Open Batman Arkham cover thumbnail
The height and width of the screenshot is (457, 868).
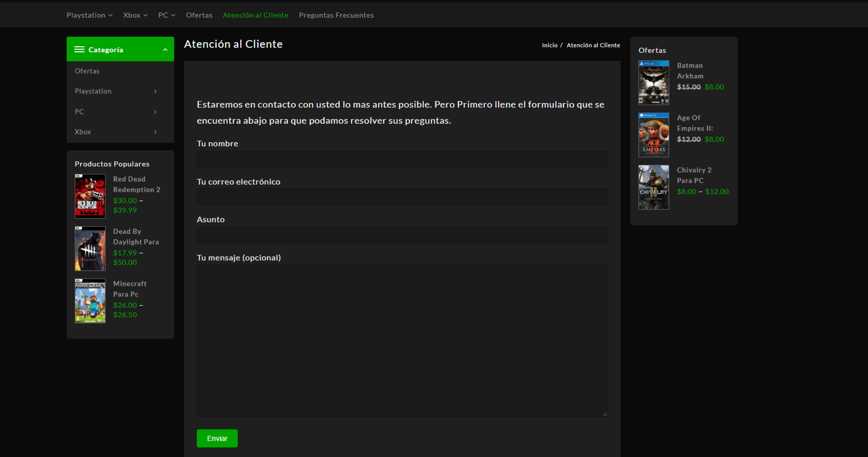tap(654, 83)
